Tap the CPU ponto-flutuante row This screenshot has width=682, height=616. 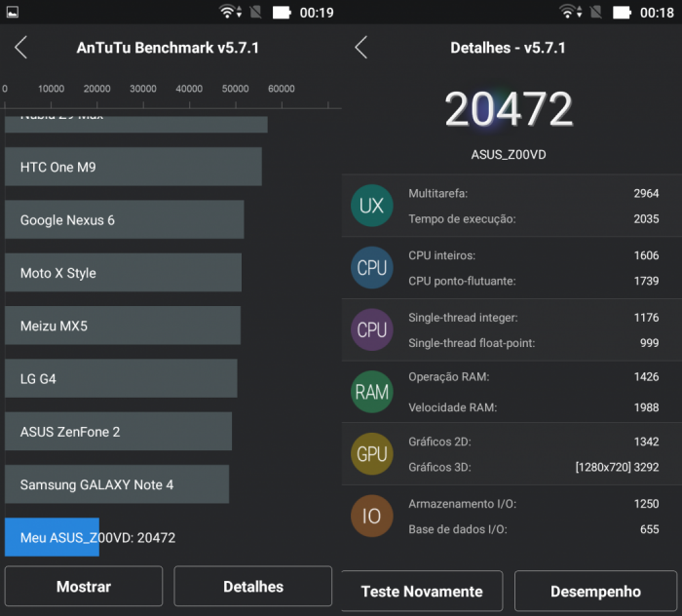(x=533, y=281)
